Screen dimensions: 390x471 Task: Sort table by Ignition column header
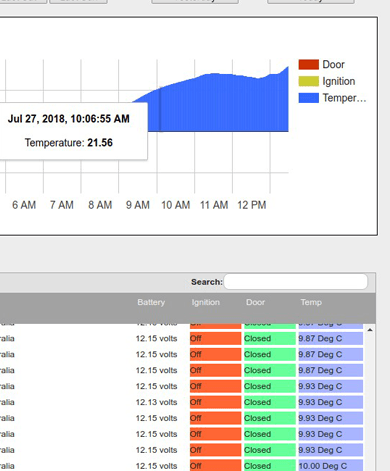tap(205, 302)
